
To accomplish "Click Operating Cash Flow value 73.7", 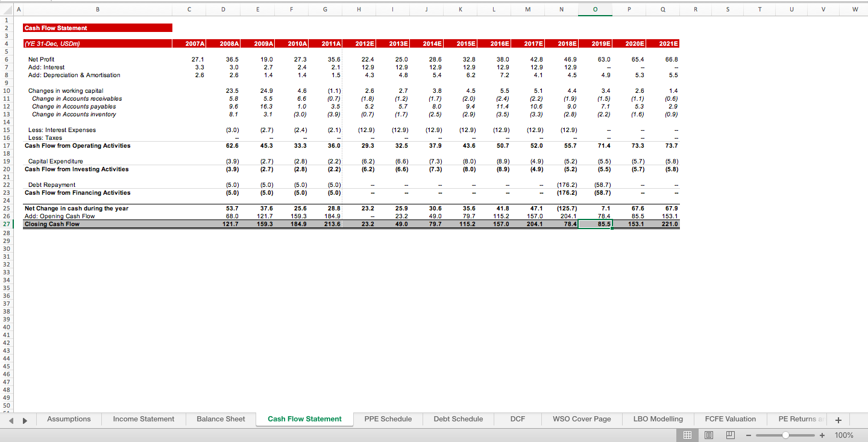I will coord(671,146).
